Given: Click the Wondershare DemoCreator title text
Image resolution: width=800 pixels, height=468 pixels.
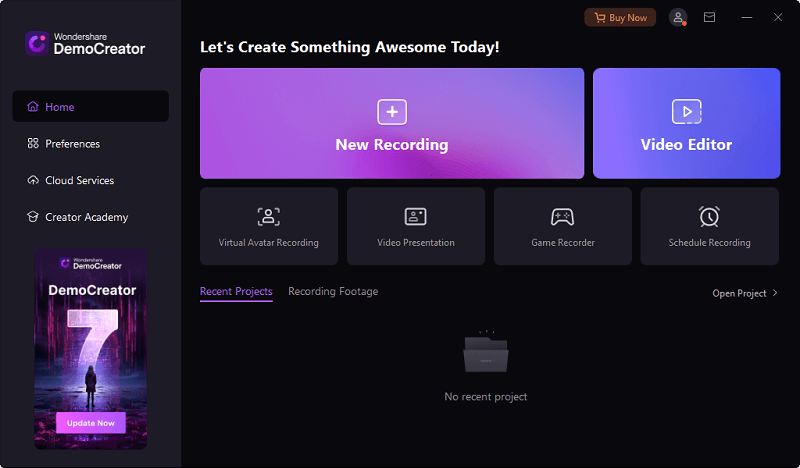Looking at the screenshot, I should pyautogui.click(x=99, y=44).
